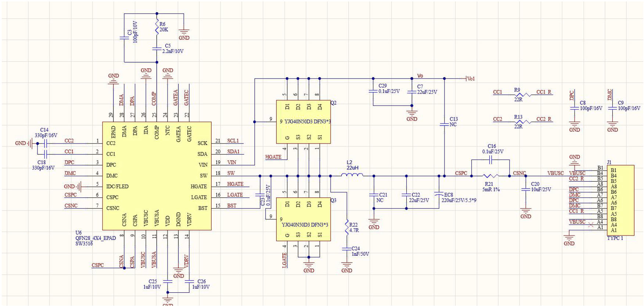644x306 pixels.
Task: Click the C3 100pF/10V capacitor
Action: point(124,38)
